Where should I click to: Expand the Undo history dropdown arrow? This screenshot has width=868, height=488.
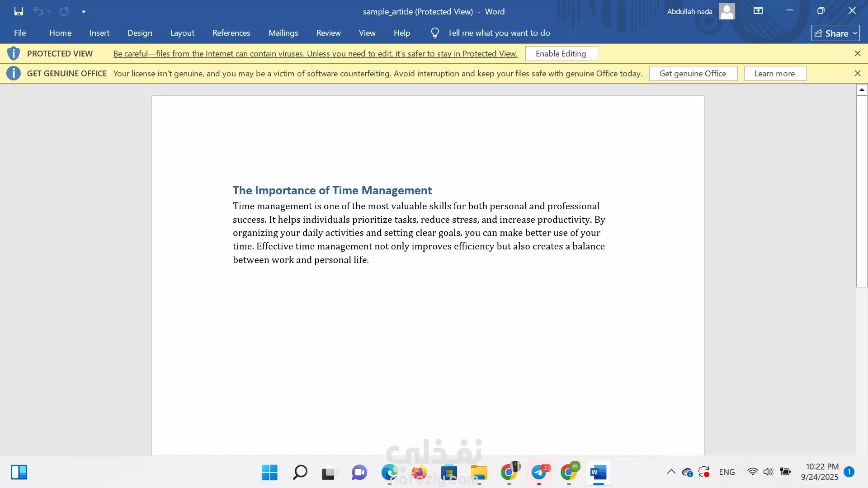(x=49, y=11)
